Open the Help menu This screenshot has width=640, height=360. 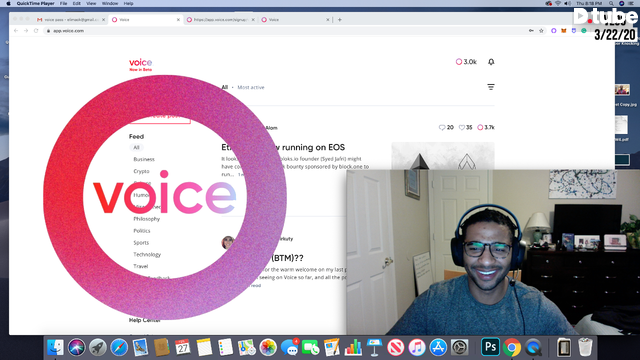point(128,3)
